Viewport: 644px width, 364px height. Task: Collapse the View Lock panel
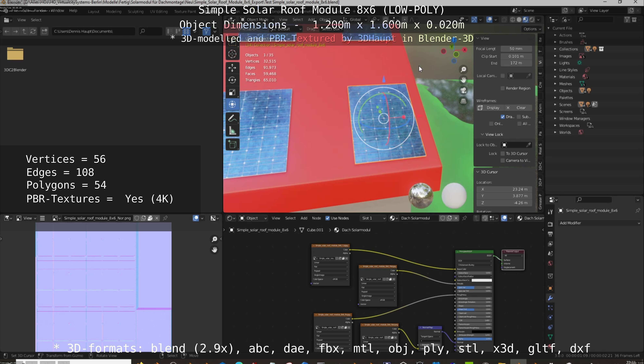click(482, 135)
